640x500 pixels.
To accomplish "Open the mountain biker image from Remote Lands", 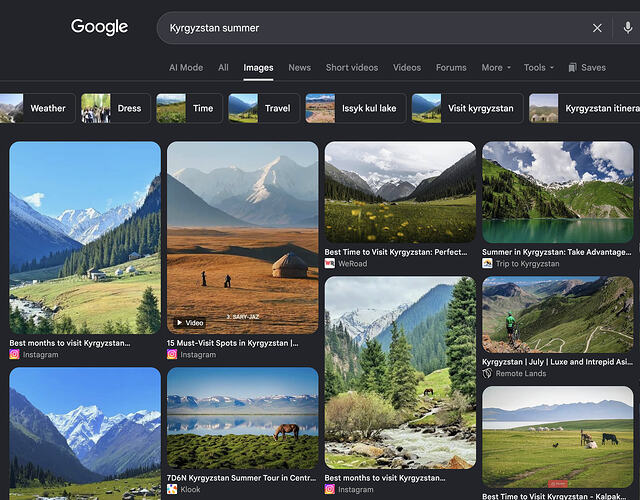I will [558, 315].
